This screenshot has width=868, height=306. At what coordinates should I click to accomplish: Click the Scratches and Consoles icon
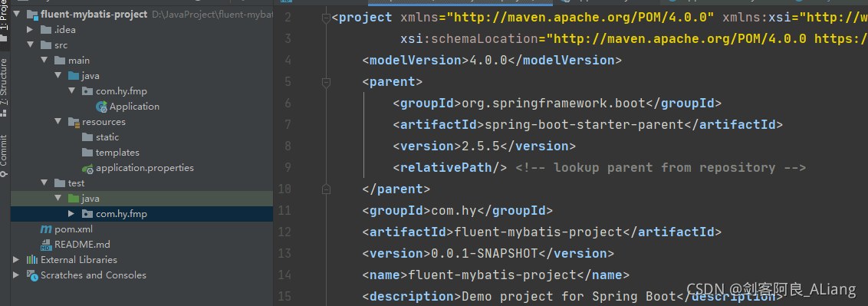tap(32, 275)
